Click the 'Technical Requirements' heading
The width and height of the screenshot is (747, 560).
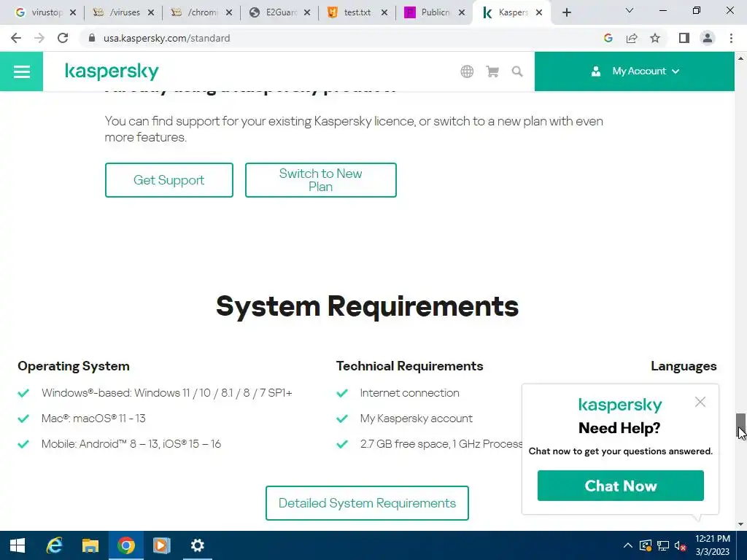410,366
